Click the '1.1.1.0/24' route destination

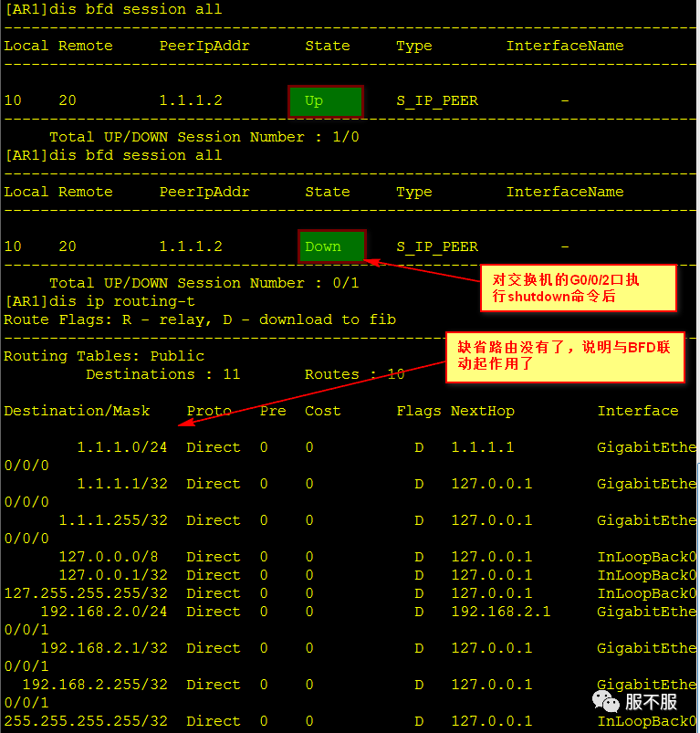pos(122,447)
